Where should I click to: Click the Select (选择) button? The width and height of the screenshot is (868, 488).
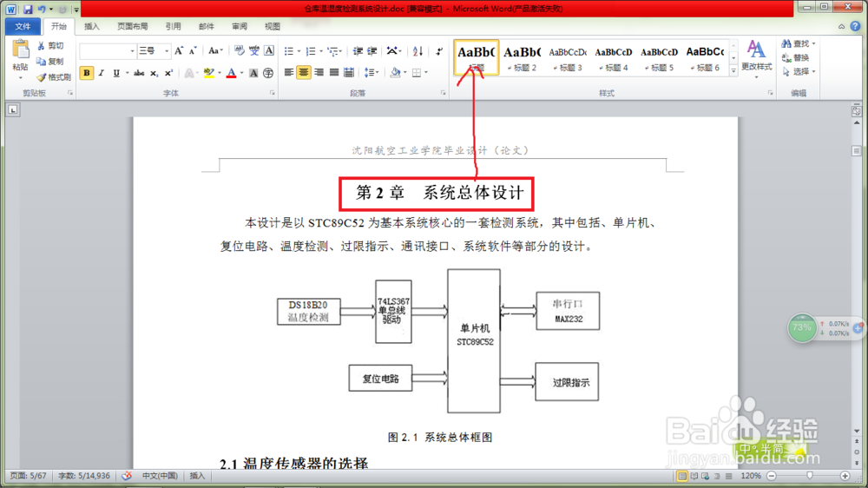click(799, 72)
